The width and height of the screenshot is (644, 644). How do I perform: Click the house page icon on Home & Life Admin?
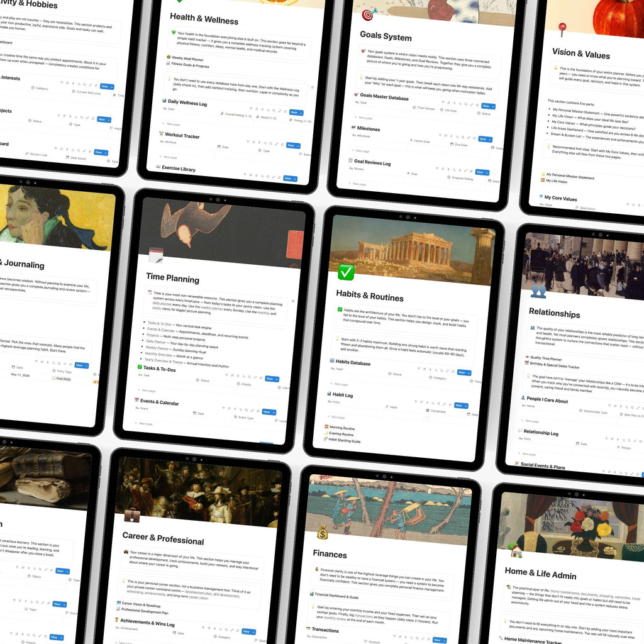[x=514, y=550]
